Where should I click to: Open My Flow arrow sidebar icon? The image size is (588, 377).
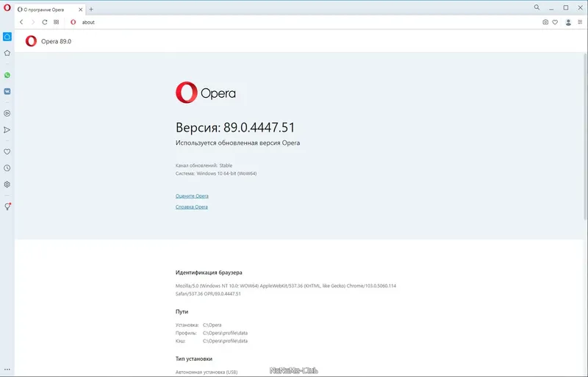point(7,130)
